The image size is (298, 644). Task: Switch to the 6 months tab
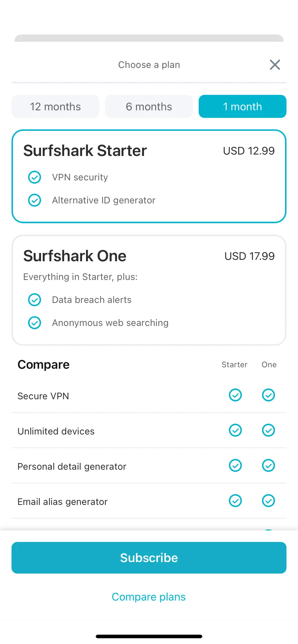pos(149,106)
